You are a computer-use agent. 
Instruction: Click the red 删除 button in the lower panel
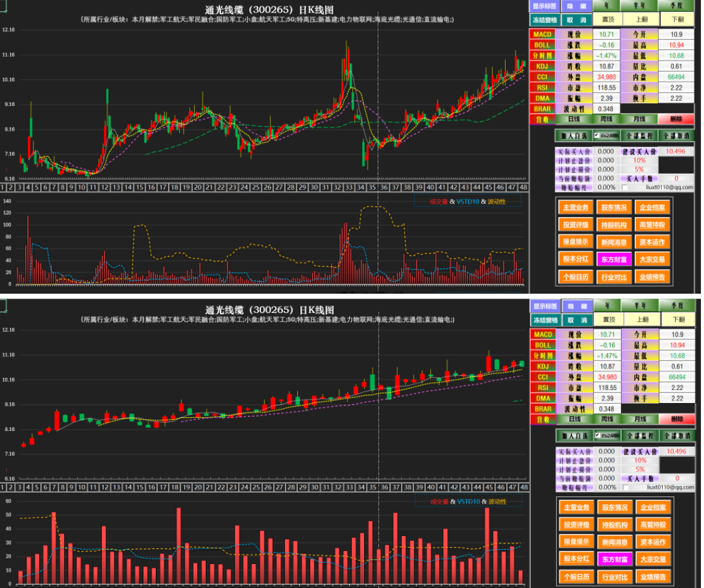pos(677,419)
